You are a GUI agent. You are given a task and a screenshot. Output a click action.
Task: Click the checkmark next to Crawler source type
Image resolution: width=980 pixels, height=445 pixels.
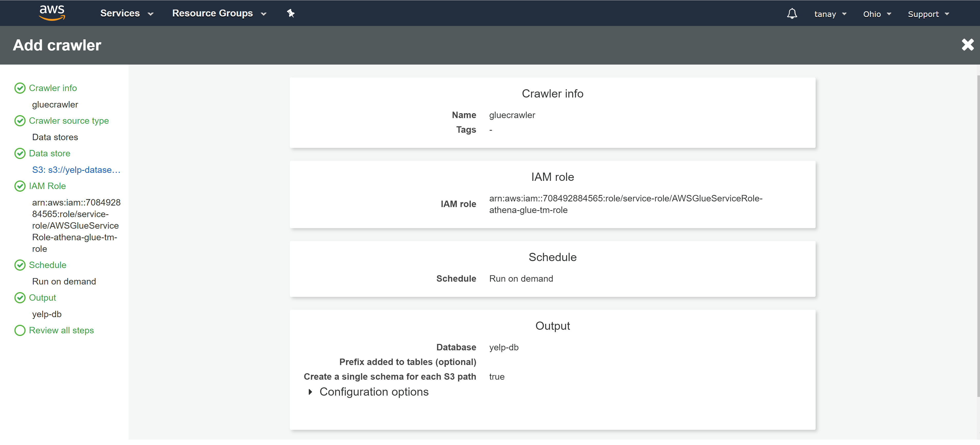(20, 121)
